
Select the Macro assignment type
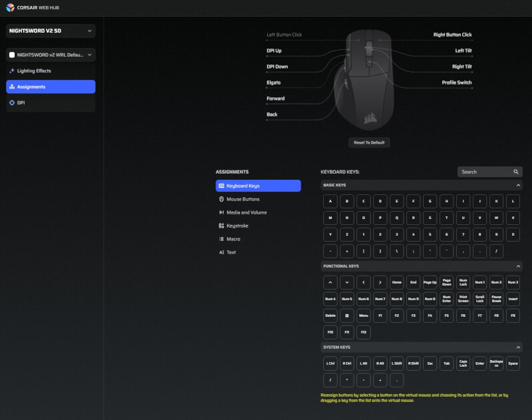click(258, 239)
